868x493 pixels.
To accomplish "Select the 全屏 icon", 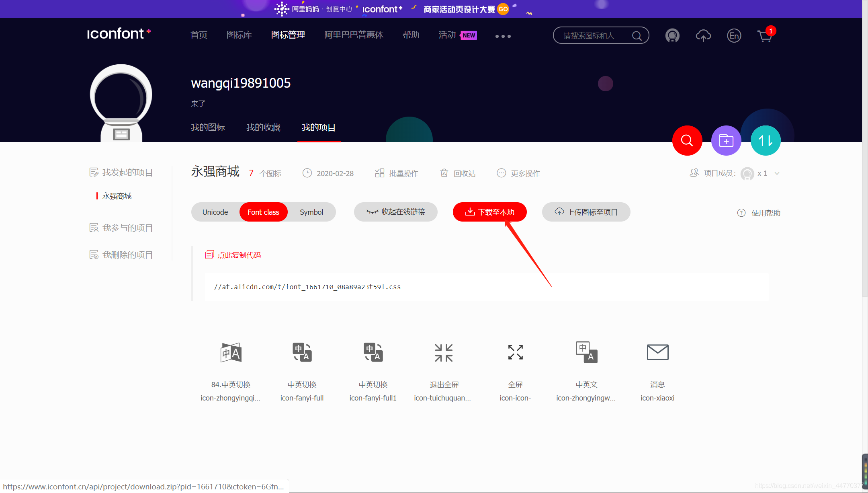I will click(516, 353).
